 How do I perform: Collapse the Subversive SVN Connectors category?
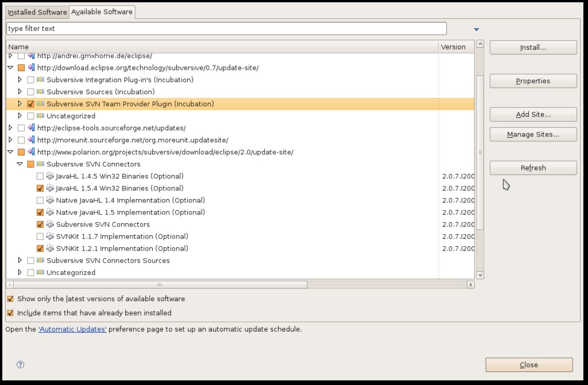pyautogui.click(x=20, y=164)
